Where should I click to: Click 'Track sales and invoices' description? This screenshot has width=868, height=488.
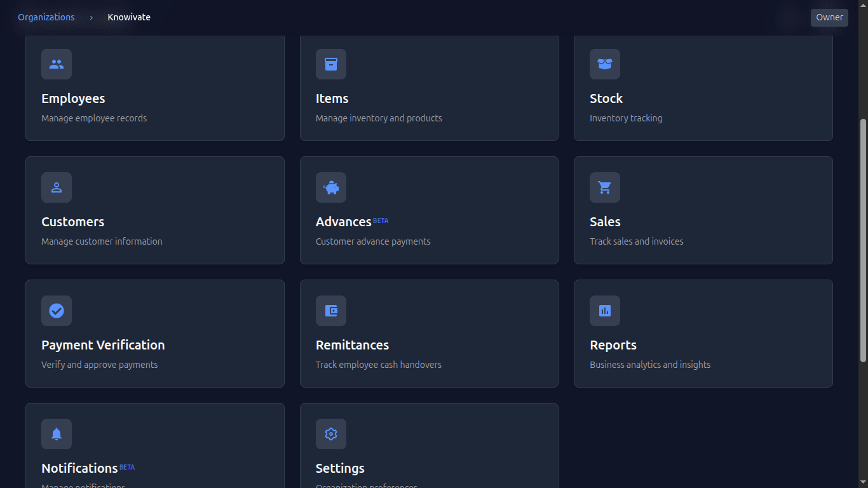pyautogui.click(x=637, y=241)
